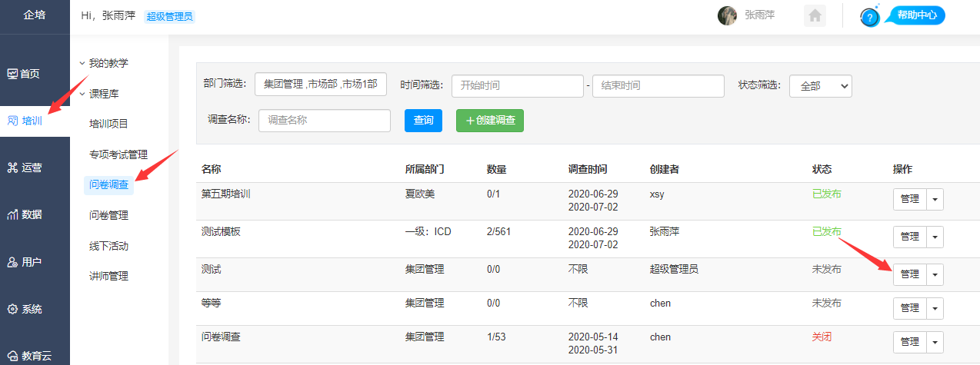The height and width of the screenshot is (365, 980).
Task: Click 管理 for 第五期培训 row
Action: tap(909, 199)
